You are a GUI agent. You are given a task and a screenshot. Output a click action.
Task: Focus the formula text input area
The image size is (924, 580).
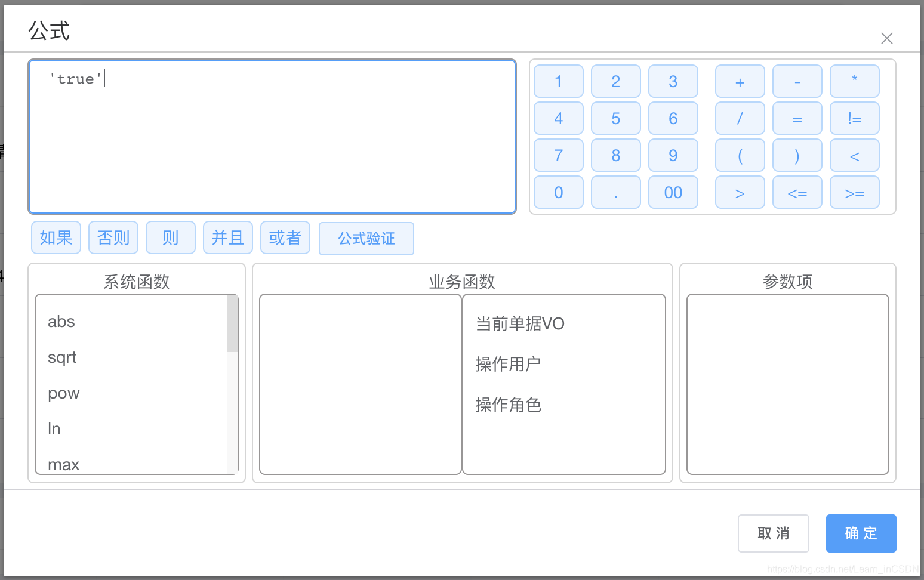(x=272, y=137)
